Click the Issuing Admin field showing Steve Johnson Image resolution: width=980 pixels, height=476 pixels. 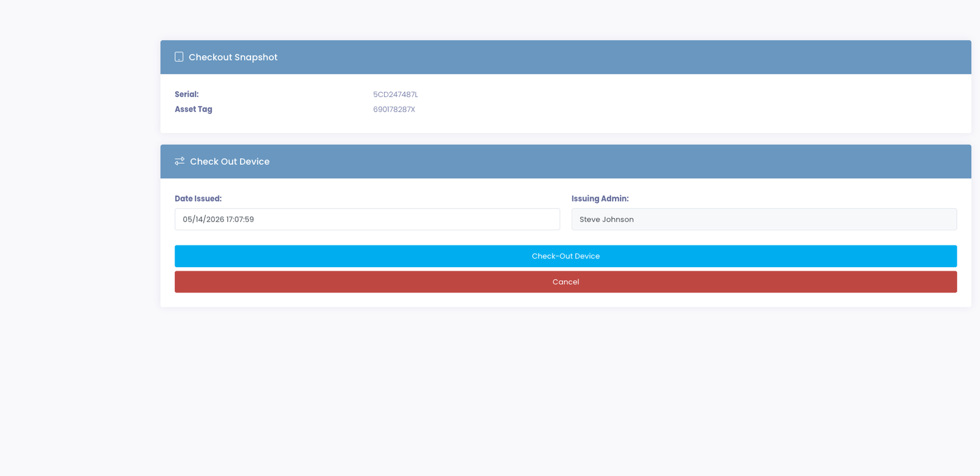[x=764, y=219]
